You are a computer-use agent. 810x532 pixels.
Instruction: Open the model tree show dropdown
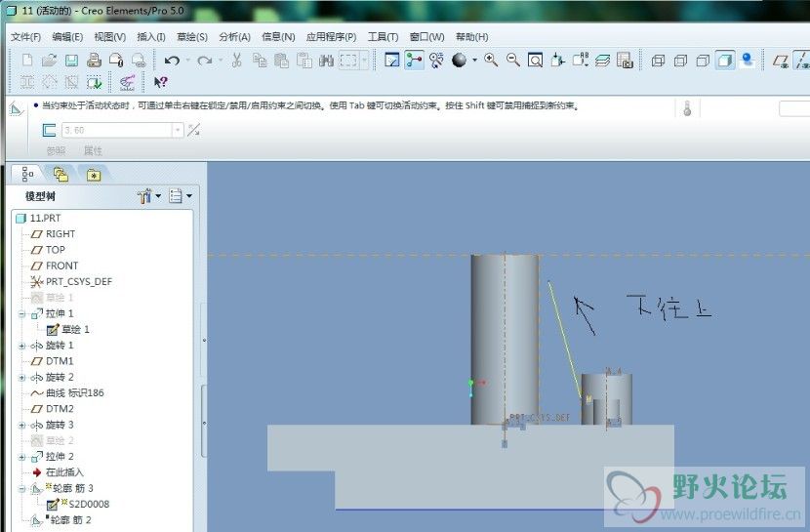click(x=181, y=196)
